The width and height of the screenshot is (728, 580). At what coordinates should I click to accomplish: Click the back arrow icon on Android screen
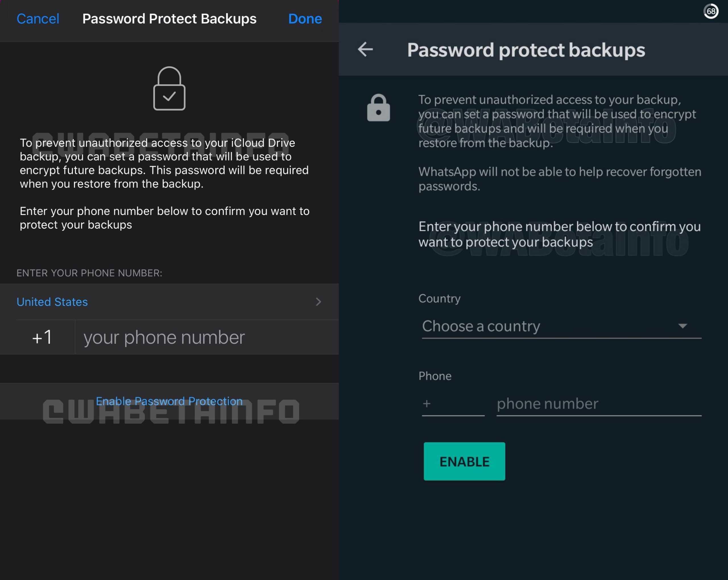point(365,50)
